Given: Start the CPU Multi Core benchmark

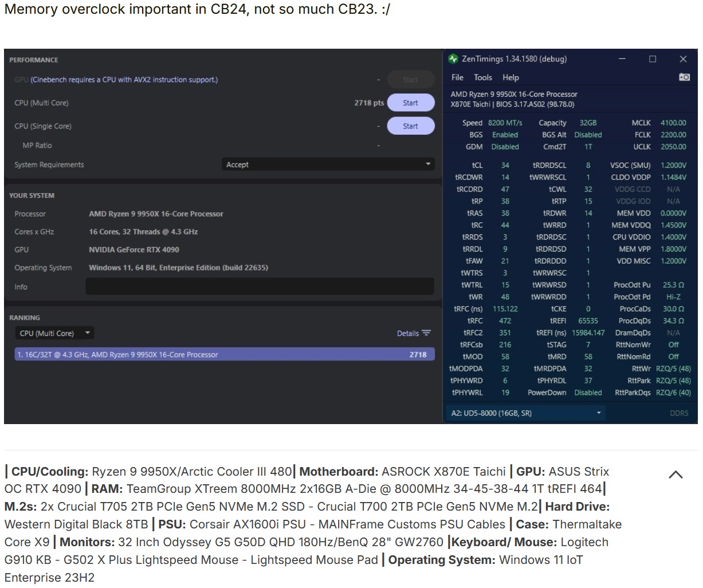Looking at the screenshot, I should 410,103.
